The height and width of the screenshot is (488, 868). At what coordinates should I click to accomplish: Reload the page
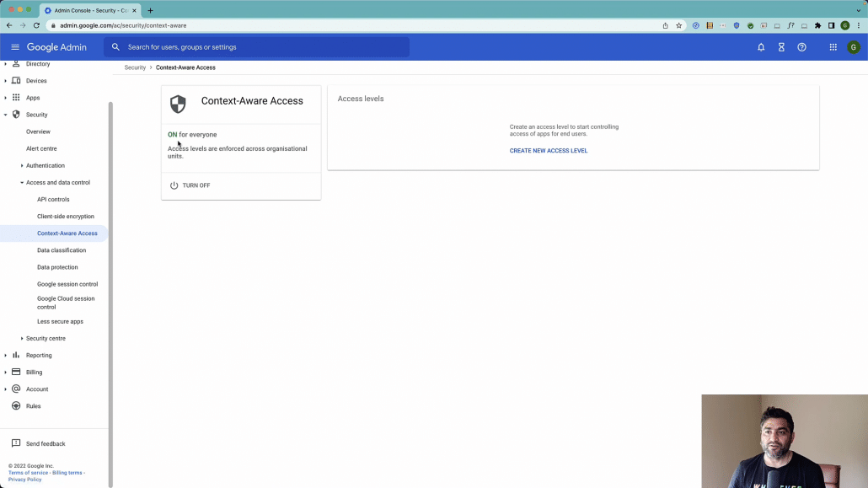coord(36,25)
